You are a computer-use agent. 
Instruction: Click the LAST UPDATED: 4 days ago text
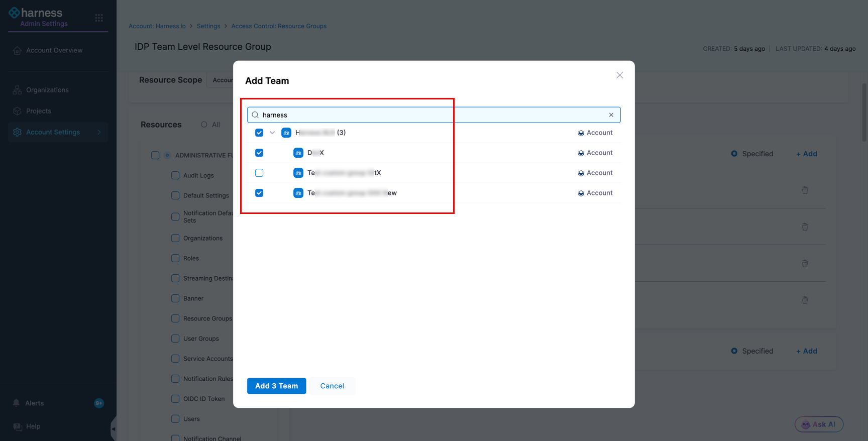click(816, 49)
